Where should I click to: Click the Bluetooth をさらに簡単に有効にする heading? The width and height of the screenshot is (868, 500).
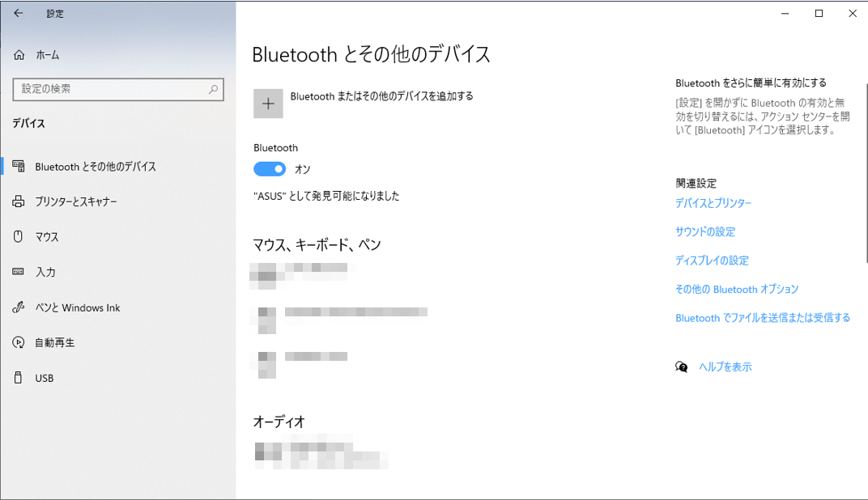click(751, 83)
